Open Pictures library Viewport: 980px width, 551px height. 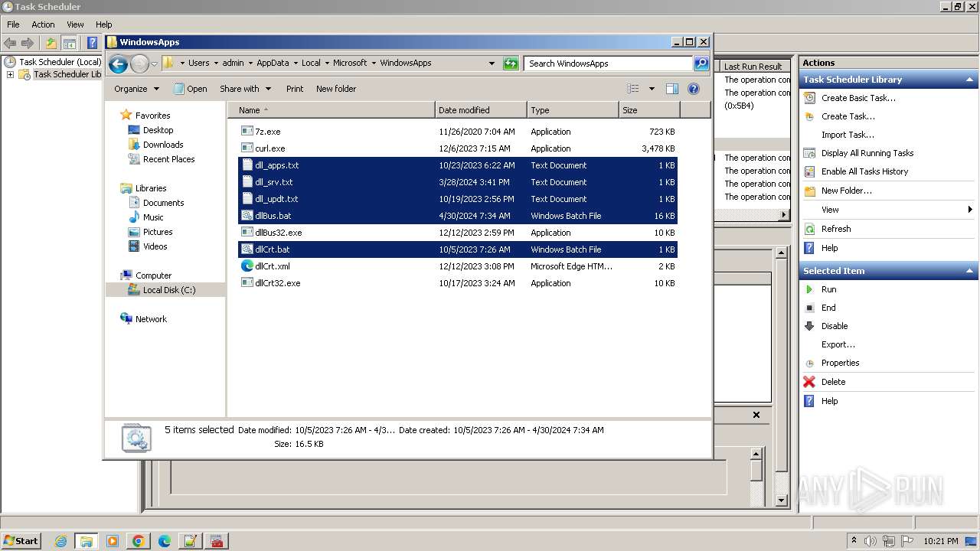pos(158,232)
